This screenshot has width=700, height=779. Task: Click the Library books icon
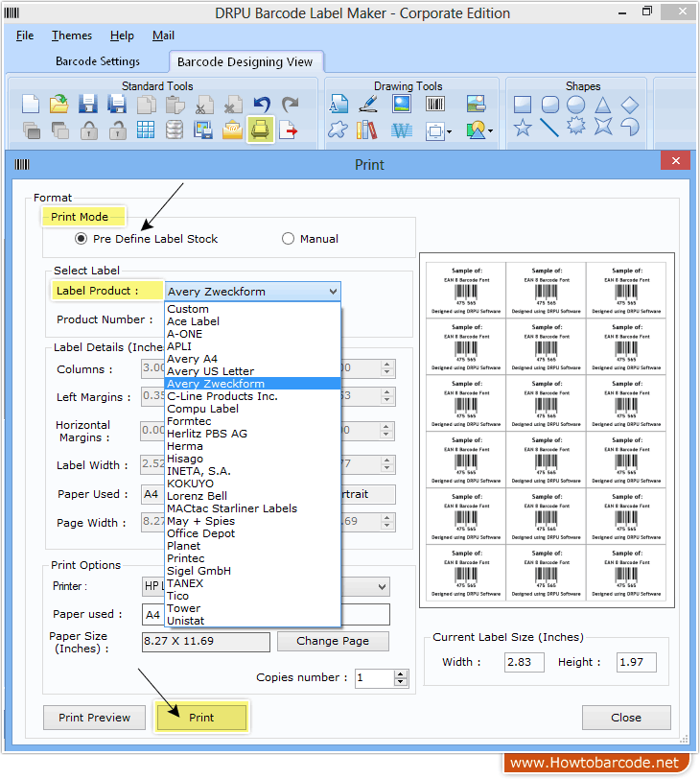point(367,130)
